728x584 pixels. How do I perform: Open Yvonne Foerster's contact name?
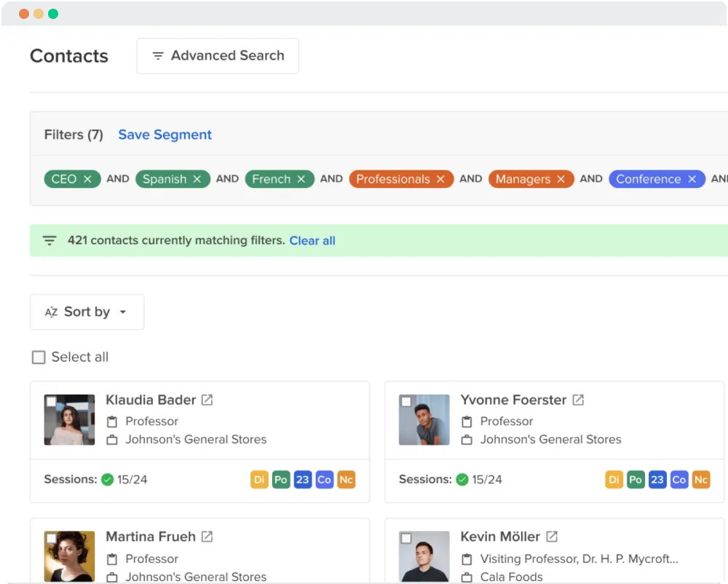pos(513,400)
